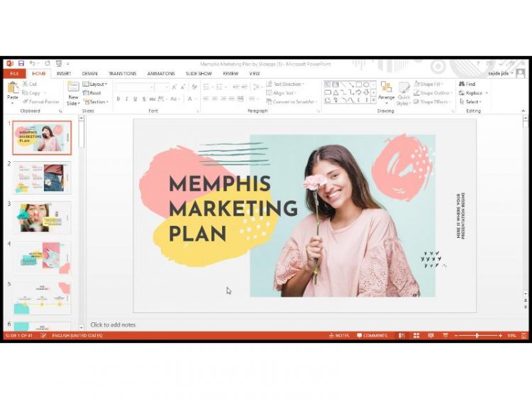Open the Shape Effects dropdown
Screen dimensions: 532x399
tap(432, 102)
